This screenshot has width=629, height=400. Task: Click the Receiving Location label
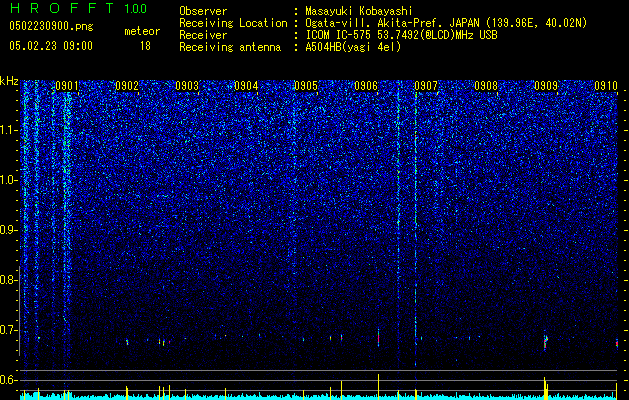(x=233, y=23)
